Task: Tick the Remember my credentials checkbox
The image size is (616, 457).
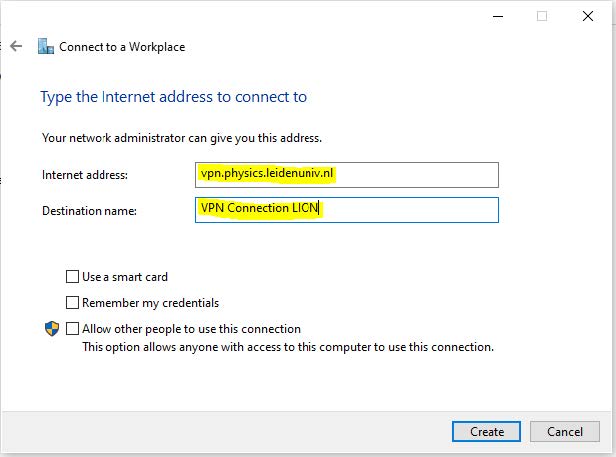Action: tap(72, 303)
